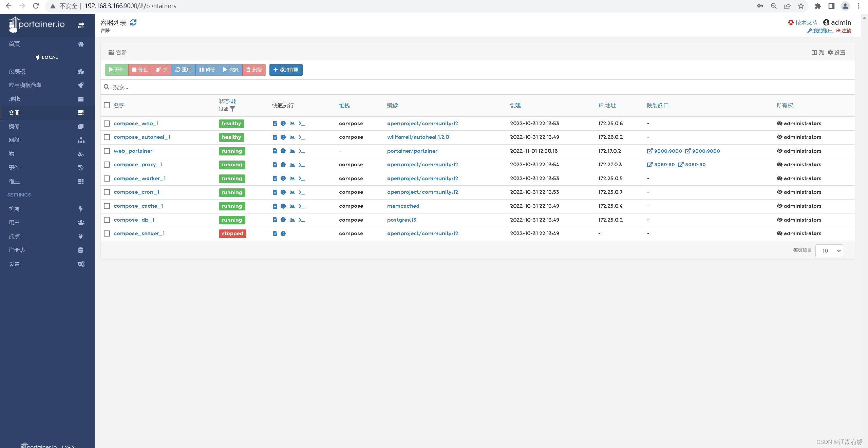Refresh the container list icon
Image resolution: width=868 pixels, height=448 pixels.
[x=133, y=22]
